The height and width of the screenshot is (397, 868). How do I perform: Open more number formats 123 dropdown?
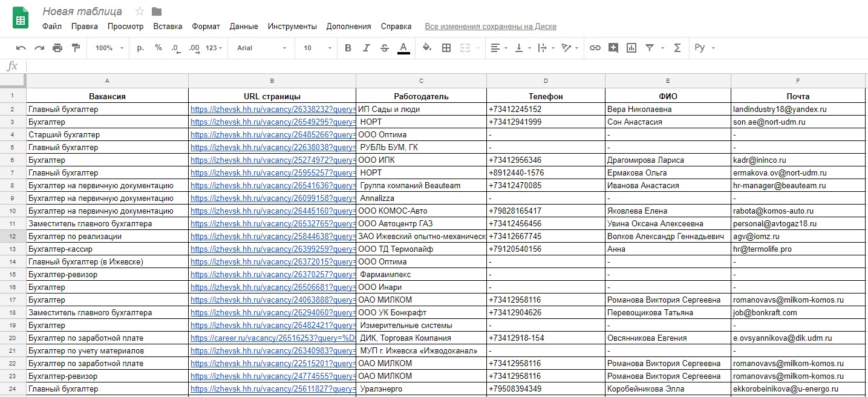214,48
